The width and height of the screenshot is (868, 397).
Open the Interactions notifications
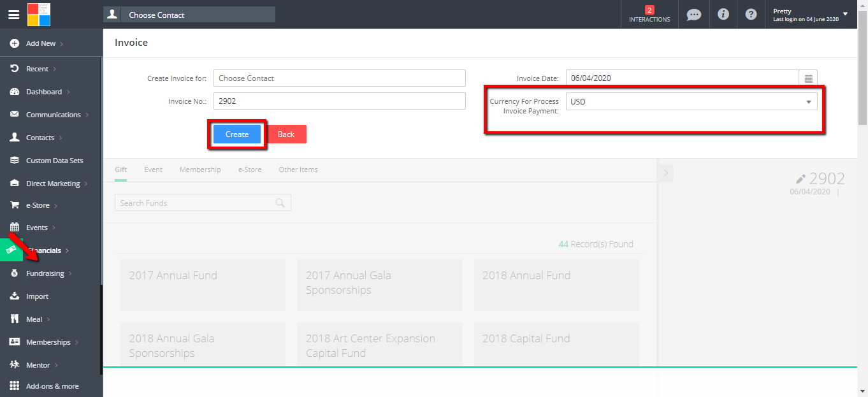(x=649, y=14)
